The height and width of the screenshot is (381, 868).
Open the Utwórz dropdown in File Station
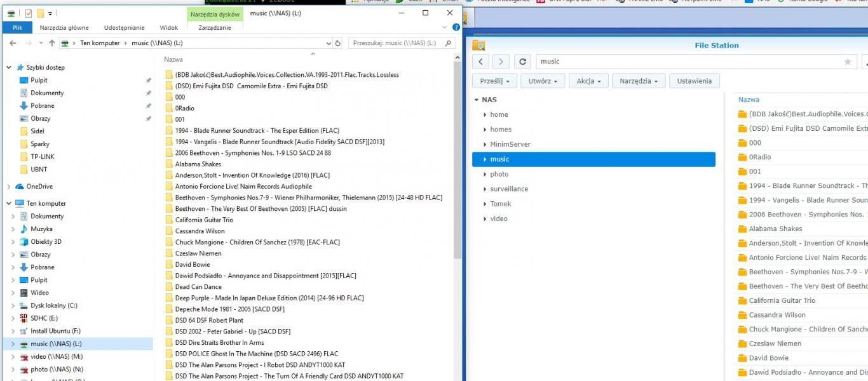(x=543, y=81)
